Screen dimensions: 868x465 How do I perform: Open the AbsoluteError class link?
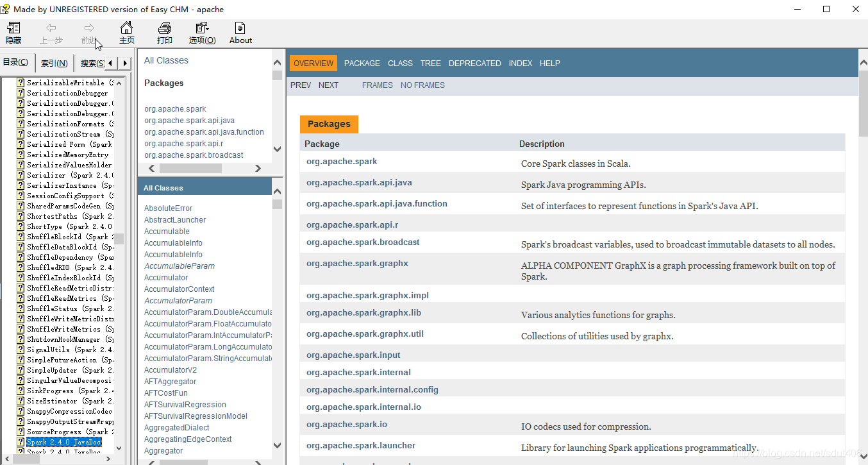(168, 208)
